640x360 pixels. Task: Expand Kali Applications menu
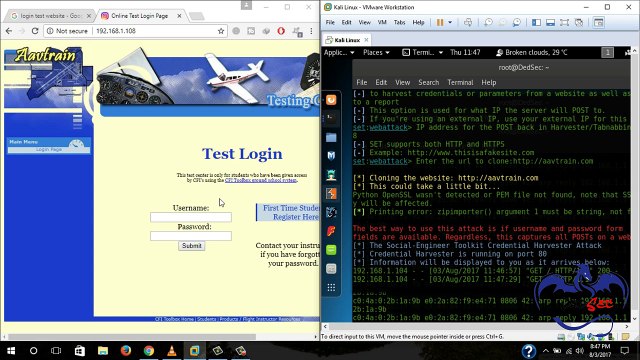tap(339, 53)
